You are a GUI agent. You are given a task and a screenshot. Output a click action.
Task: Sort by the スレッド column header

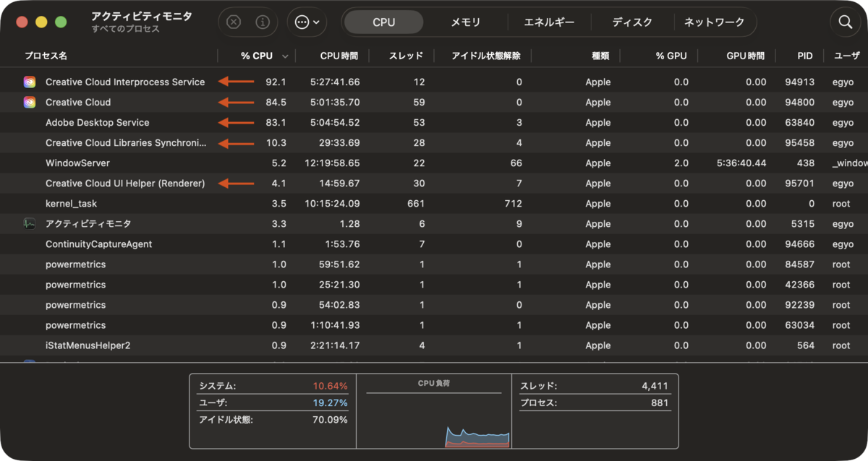pos(407,56)
